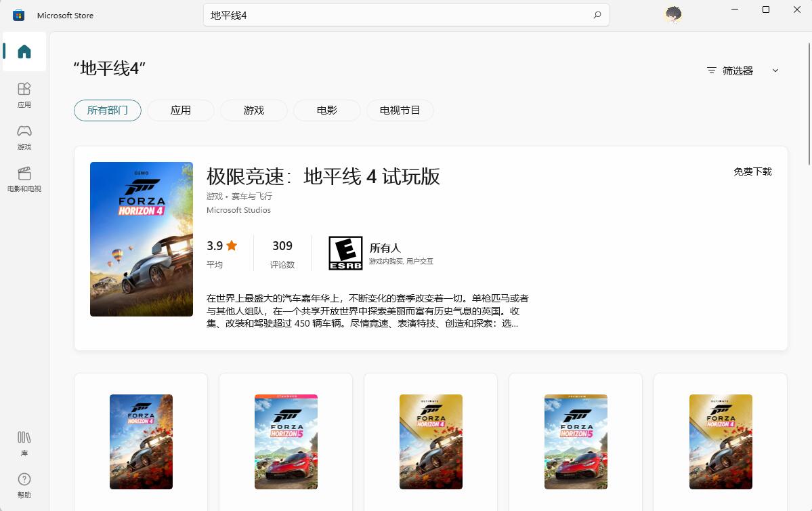
Task: Click the 游戏 • 赛车与飞行 category text
Action: [239, 197]
